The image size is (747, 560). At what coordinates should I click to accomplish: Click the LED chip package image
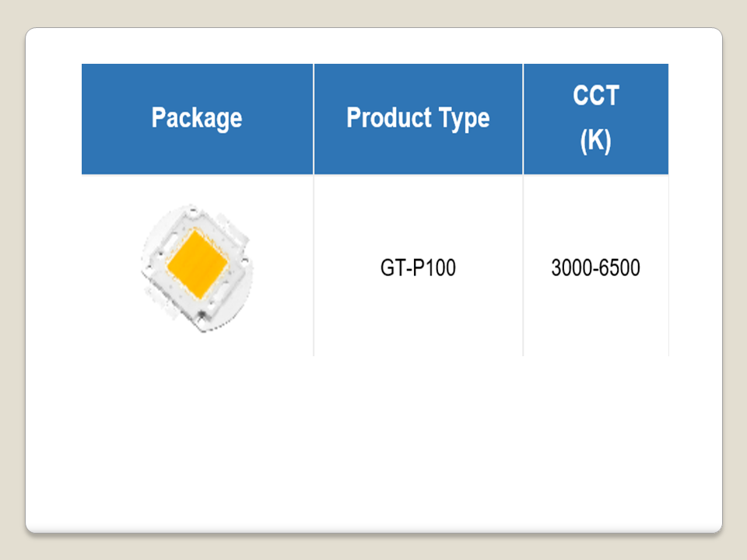pos(197,268)
